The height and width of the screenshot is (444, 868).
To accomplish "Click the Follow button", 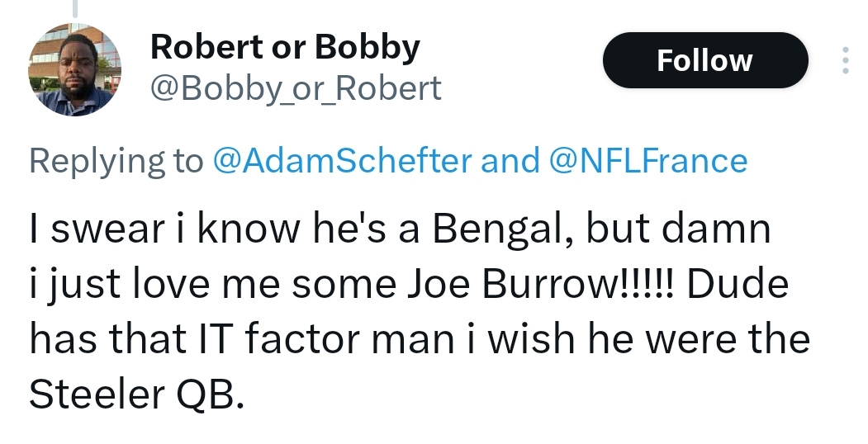I will [705, 60].
